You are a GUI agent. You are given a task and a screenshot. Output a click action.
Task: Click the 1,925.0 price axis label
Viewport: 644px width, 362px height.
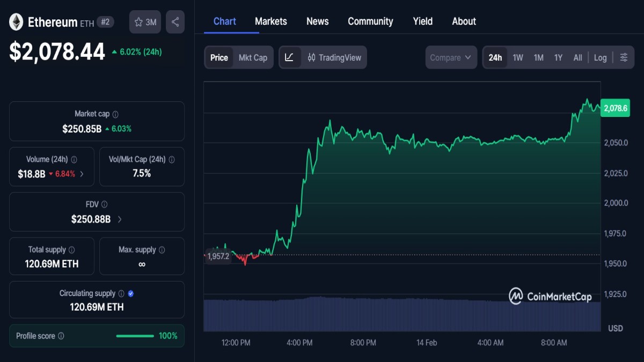(616, 294)
